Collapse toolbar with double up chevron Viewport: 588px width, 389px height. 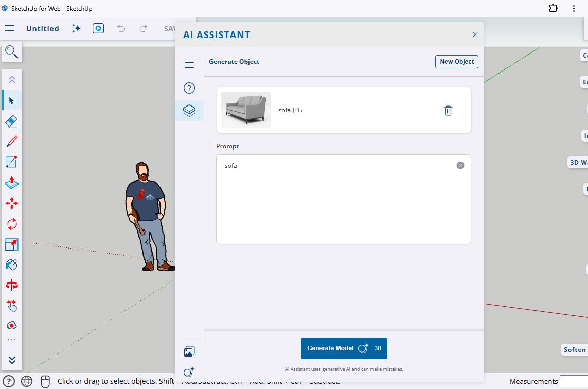pos(12,80)
